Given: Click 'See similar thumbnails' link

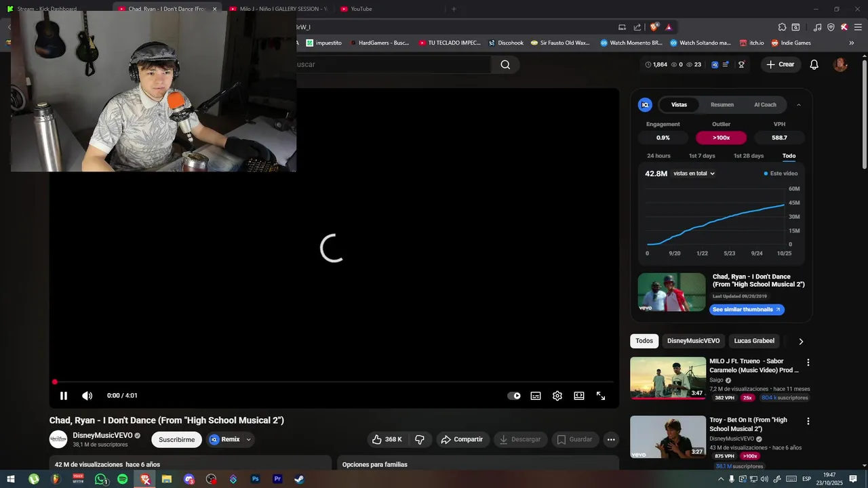Looking at the screenshot, I should pos(747,310).
